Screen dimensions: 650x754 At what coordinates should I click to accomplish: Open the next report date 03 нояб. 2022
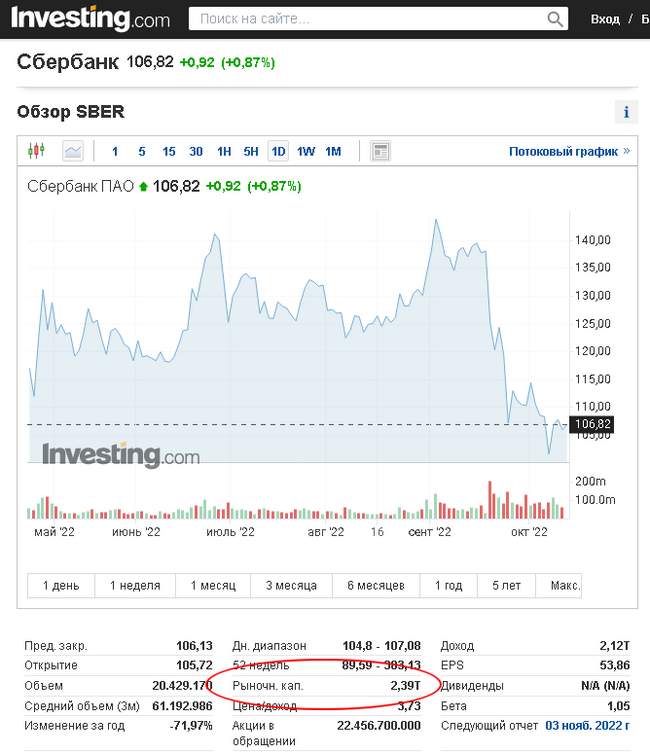point(588,724)
